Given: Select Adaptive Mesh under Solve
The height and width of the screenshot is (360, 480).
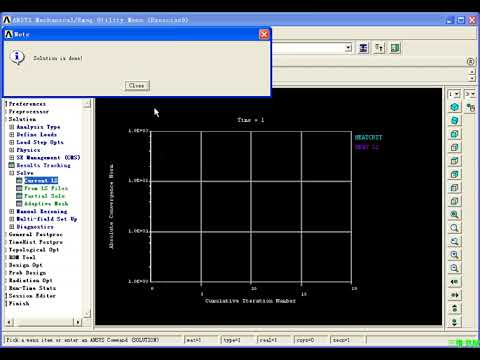Looking at the screenshot, I should point(46,204).
